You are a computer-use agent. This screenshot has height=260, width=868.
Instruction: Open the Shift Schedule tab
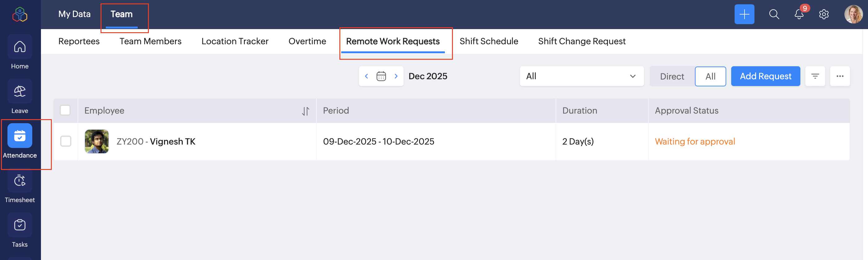tap(489, 41)
